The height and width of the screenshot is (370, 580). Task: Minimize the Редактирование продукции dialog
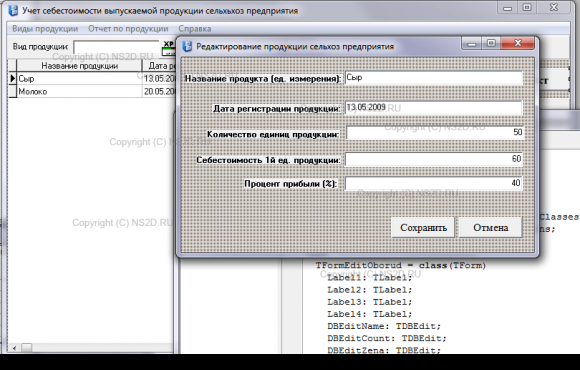click(471, 44)
